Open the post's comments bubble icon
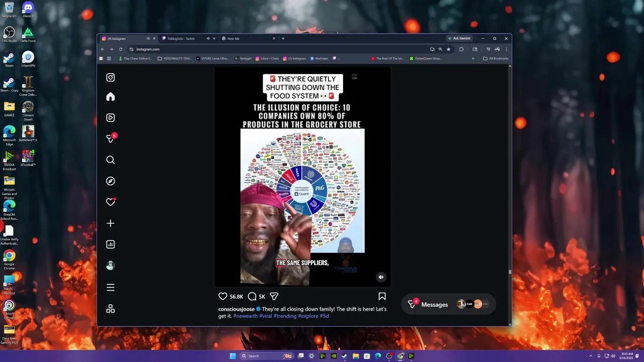This screenshot has height=362, width=644. tap(252, 297)
